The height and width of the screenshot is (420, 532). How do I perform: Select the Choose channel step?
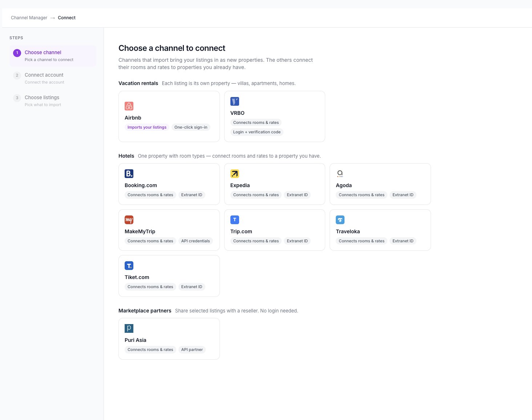[53, 56]
